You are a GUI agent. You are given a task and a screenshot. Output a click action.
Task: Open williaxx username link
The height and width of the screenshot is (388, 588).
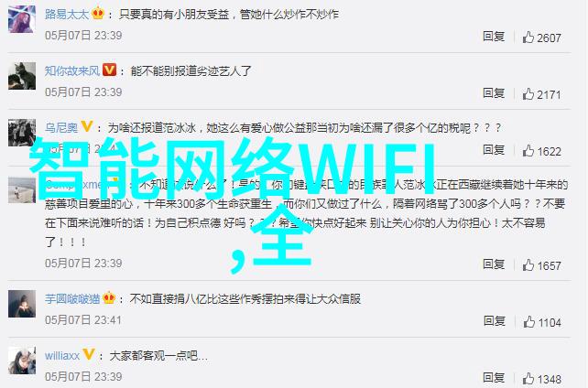(62, 355)
